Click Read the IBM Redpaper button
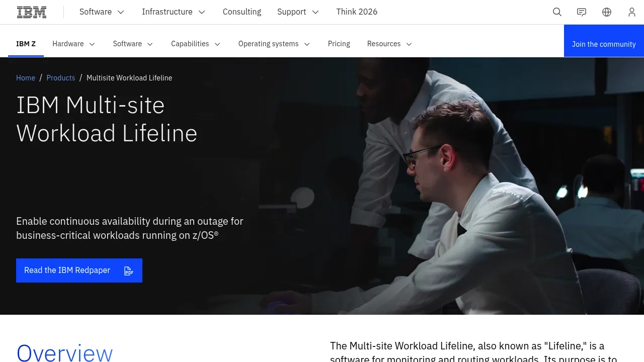The image size is (644, 362). pos(79,270)
